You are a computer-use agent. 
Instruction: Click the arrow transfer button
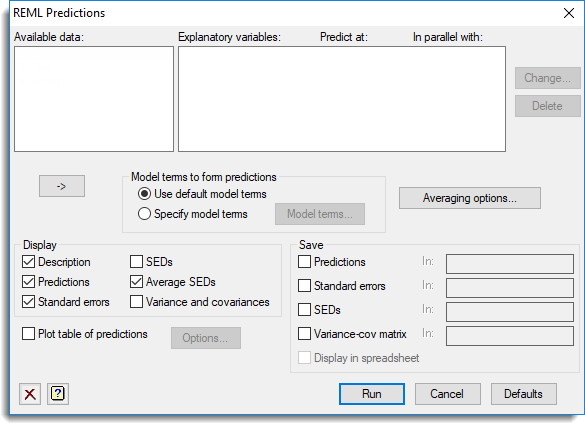point(62,186)
